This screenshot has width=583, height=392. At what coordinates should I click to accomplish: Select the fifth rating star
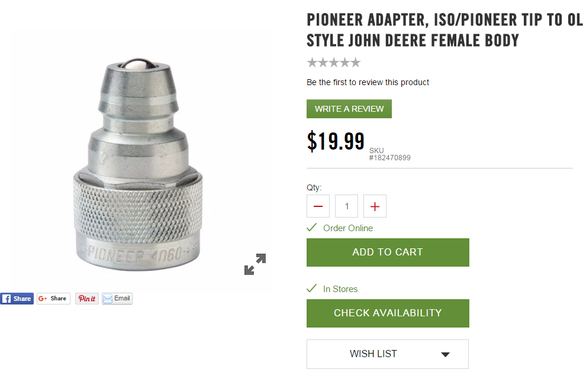[356, 63]
